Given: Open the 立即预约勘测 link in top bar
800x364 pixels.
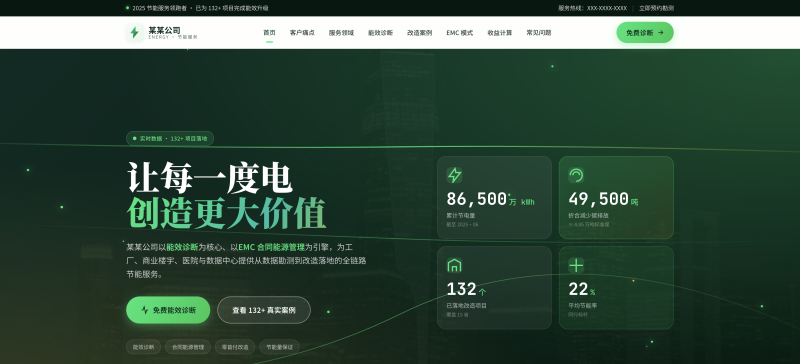Looking at the screenshot, I should point(656,8).
